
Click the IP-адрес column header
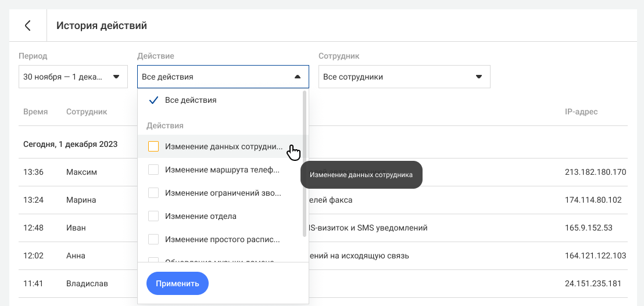[x=581, y=111]
